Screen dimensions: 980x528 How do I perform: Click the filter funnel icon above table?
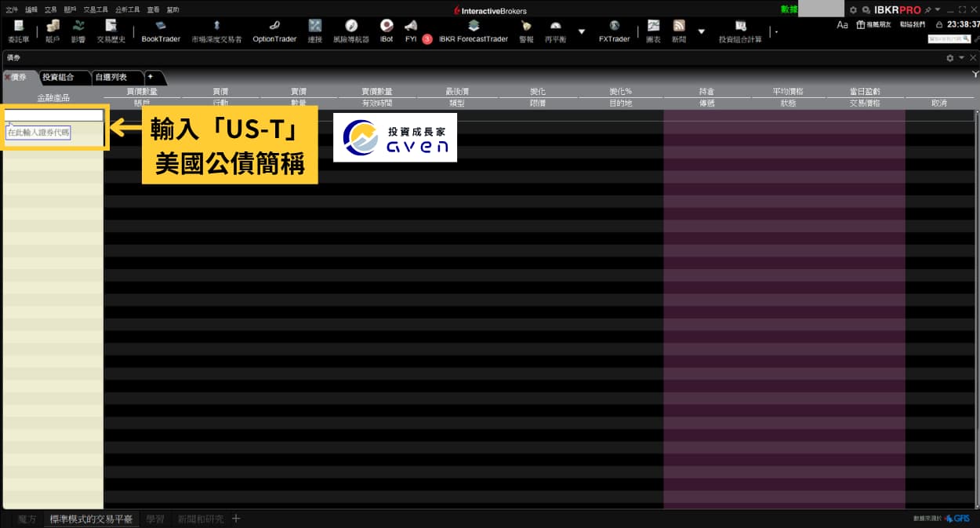(975, 74)
